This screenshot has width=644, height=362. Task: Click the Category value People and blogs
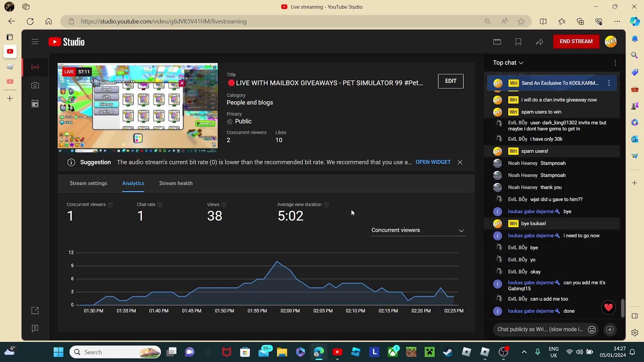[x=250, y=103]
